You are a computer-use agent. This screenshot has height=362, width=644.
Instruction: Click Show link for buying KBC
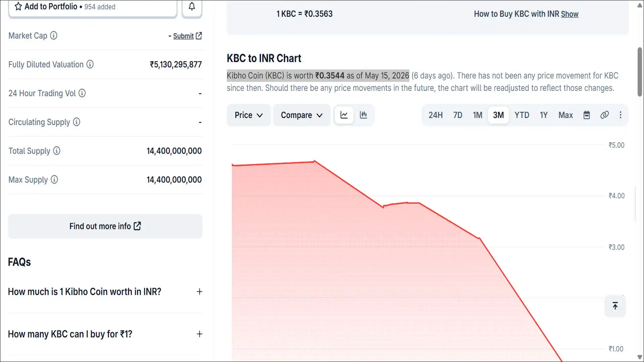click(570, 14)
